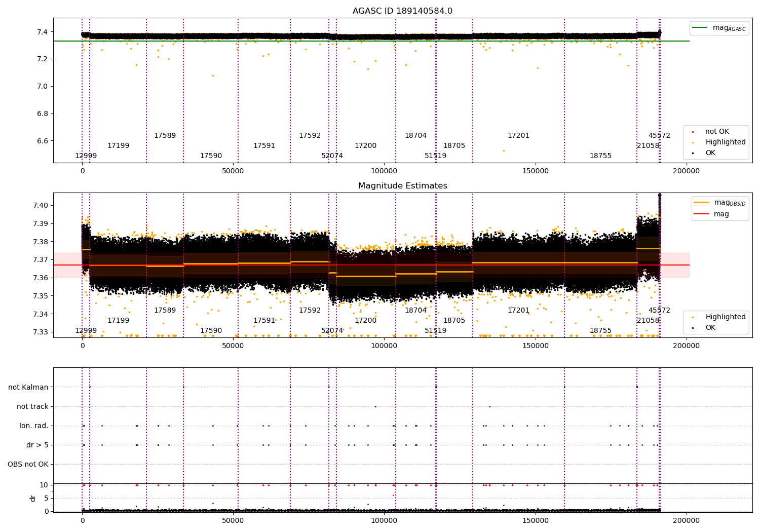Image resolution: width=760 pixels, height=532 pixels.
Task: Click OBSID label 52074 in the top plot
Action: tap(332, 156)
